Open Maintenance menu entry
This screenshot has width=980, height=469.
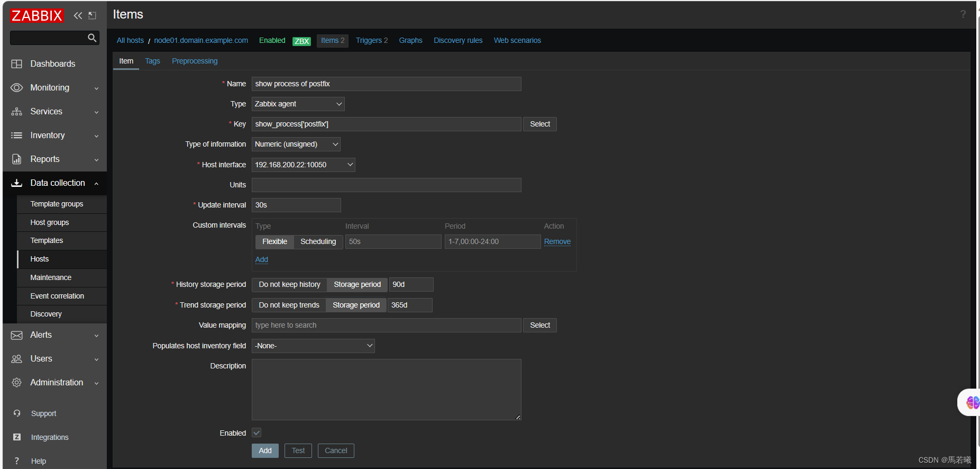coord(62,277)
